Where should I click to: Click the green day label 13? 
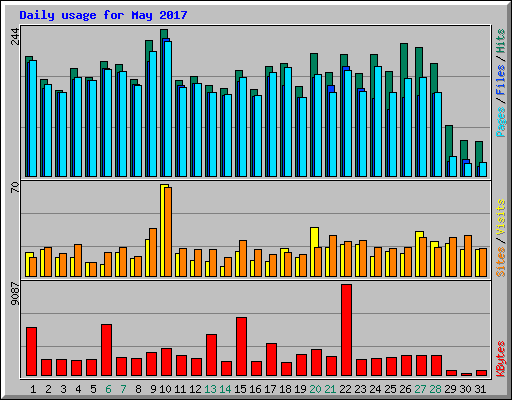(210, 389)
